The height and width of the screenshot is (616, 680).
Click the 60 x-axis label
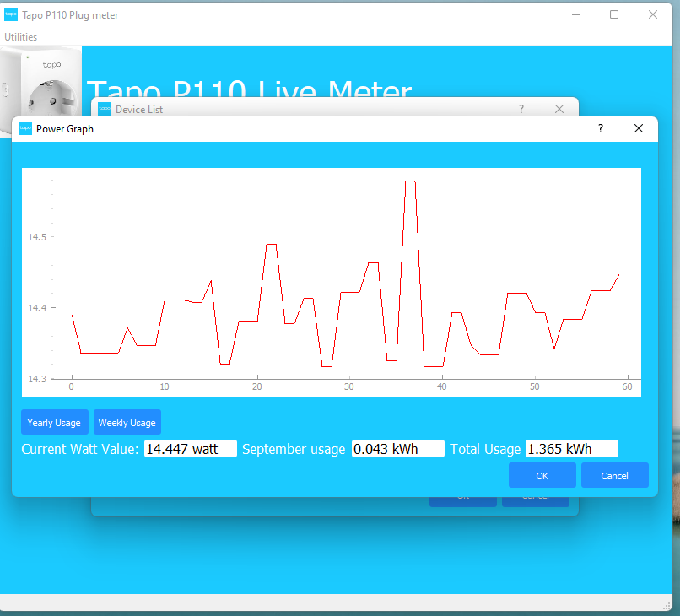pos(627,386)
